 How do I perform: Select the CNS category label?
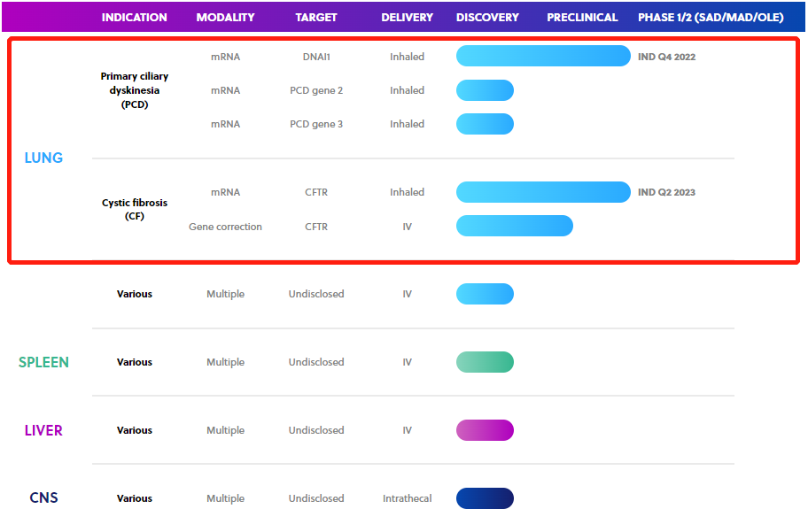(43, 498)
